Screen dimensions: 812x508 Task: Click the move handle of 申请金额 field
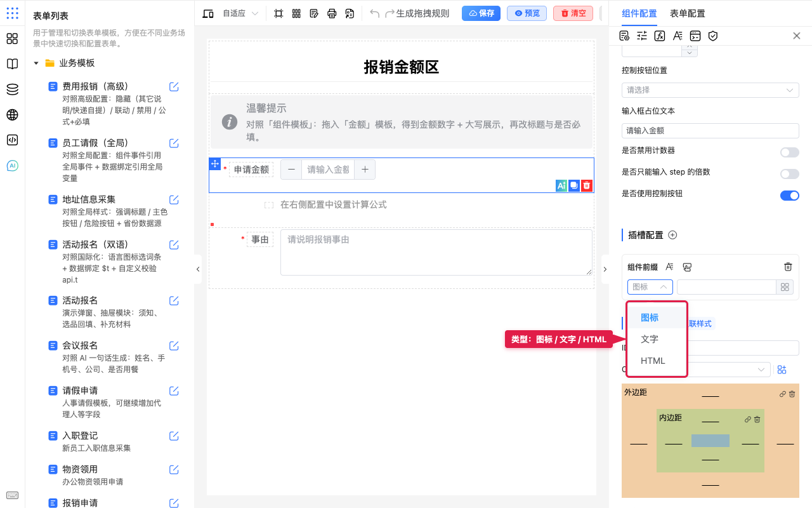214,164
